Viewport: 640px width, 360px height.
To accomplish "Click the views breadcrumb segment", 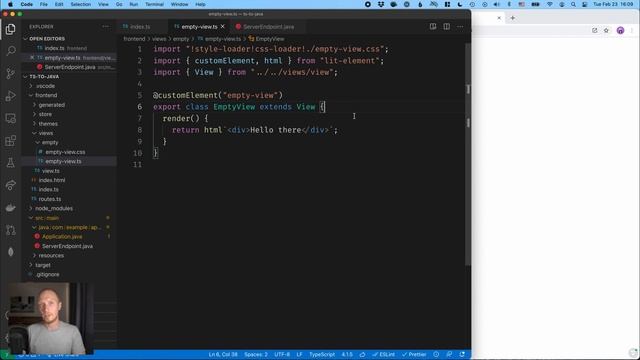I will 159,39.
